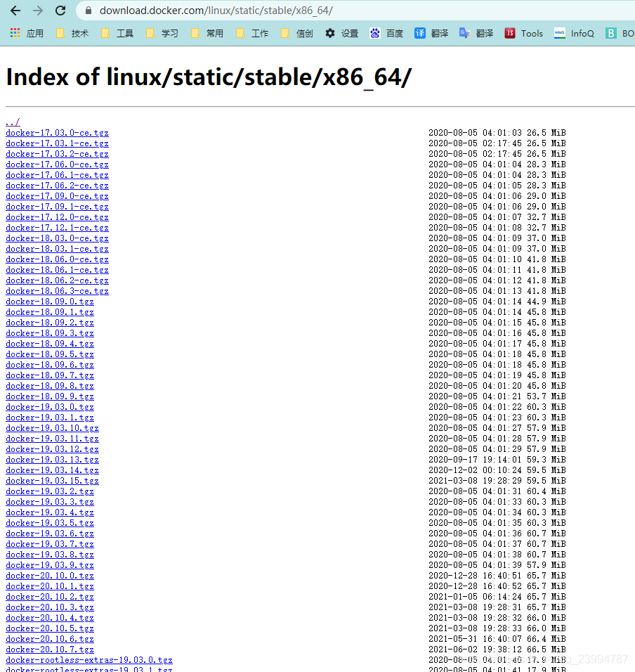Click the 2020-12-02 00:10:24 timestamp text

[475, 470]
